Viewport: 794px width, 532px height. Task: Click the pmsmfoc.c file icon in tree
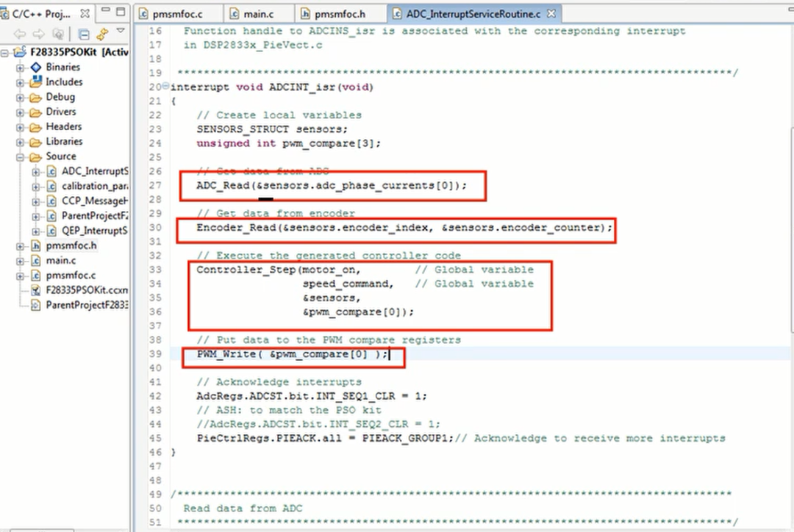tap(36, 276)
